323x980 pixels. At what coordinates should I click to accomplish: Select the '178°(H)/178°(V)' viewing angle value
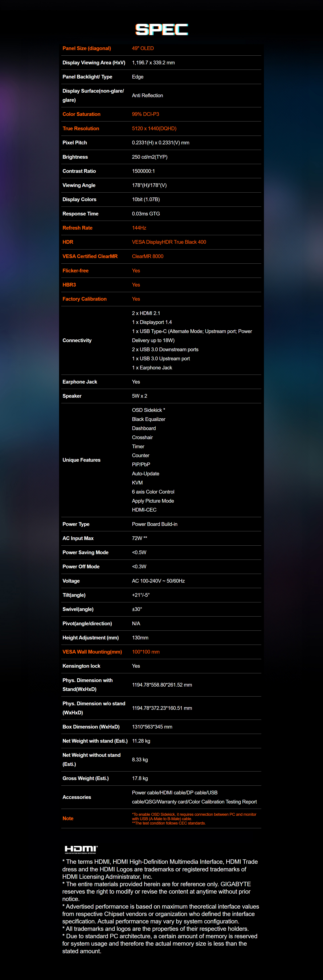point(149,185)
